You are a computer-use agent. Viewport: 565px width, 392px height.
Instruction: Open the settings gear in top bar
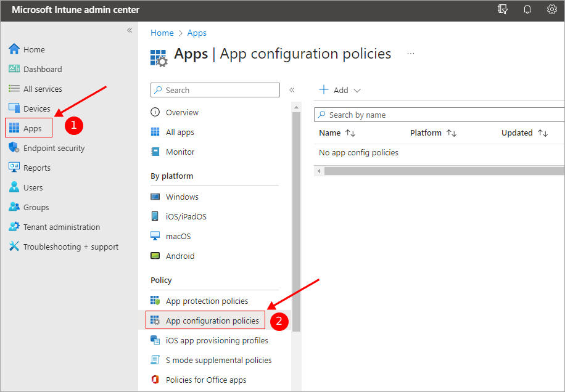pos(551,9)
